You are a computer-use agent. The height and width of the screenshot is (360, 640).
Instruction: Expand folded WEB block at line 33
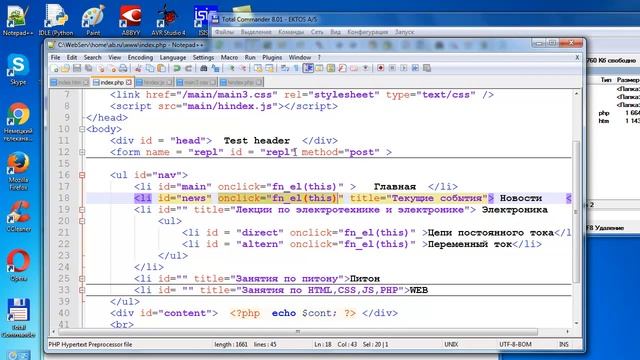(x=82, y=290)
